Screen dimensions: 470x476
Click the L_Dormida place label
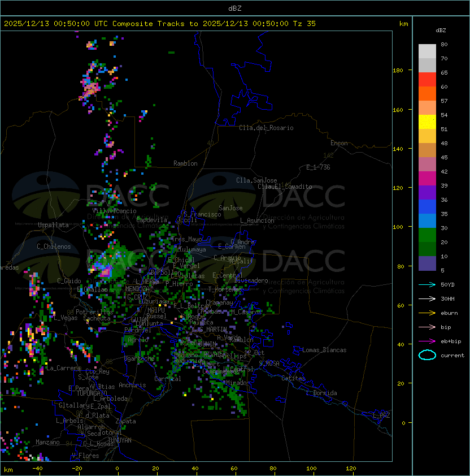click(321, 393)
